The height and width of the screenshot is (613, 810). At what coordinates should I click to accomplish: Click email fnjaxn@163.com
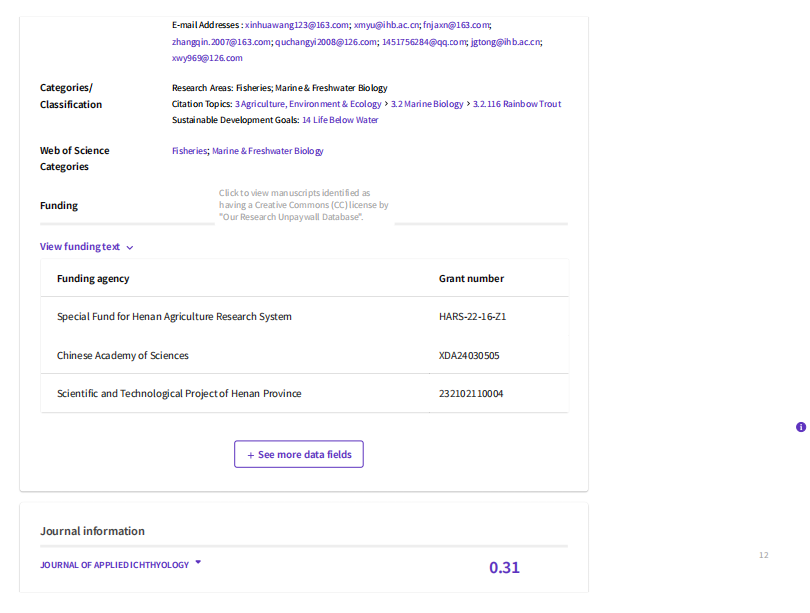456,25
